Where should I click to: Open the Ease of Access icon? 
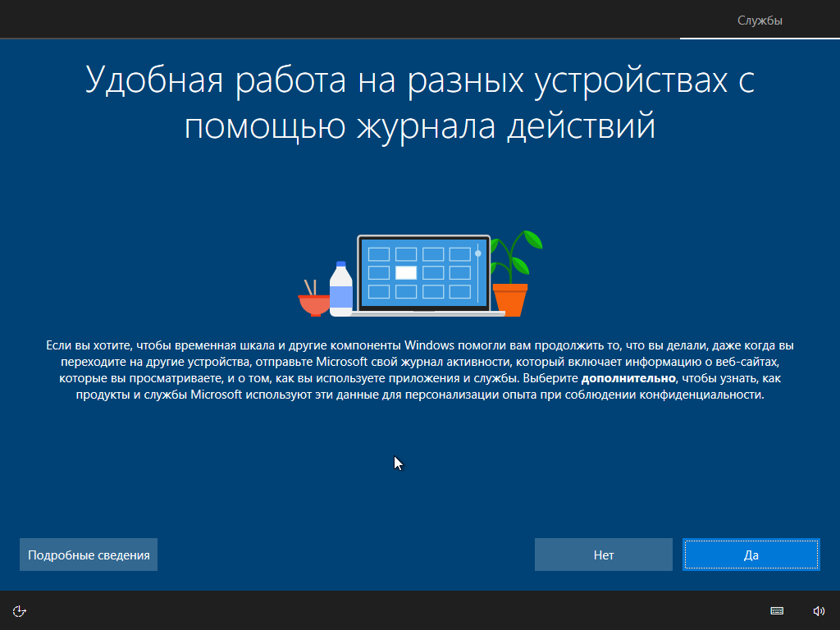pos(21,610)
